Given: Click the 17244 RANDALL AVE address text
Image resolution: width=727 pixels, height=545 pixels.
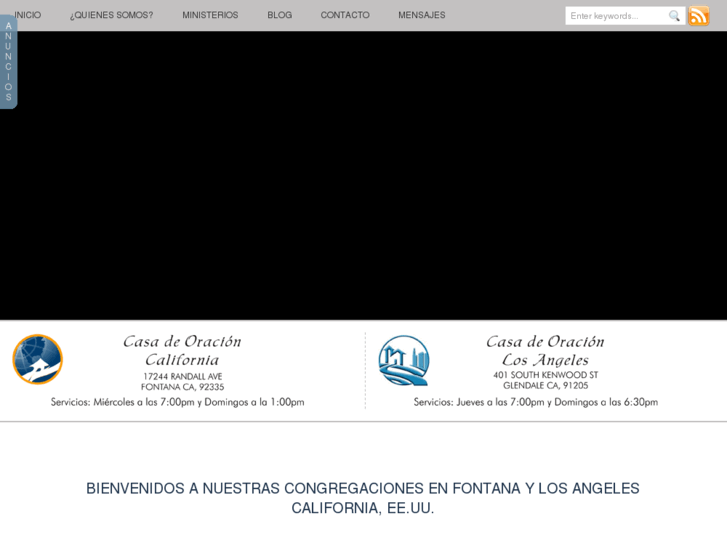Looking at the screenshot, I should coord(183,376).
